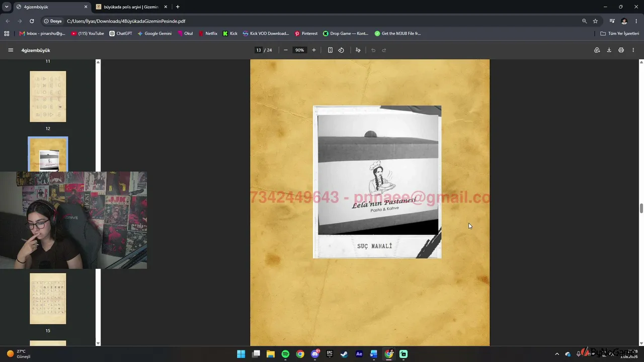Click the main document scrollbar thumb

[x=641, y=208]
